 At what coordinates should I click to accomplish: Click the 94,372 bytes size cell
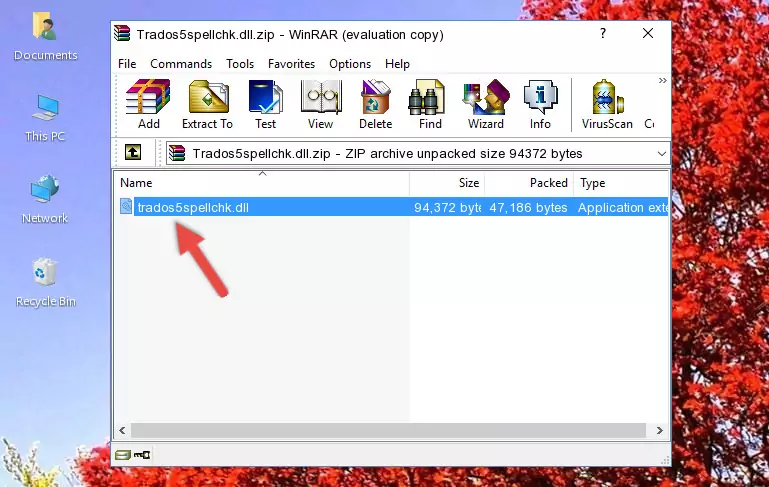coord(447,207)
